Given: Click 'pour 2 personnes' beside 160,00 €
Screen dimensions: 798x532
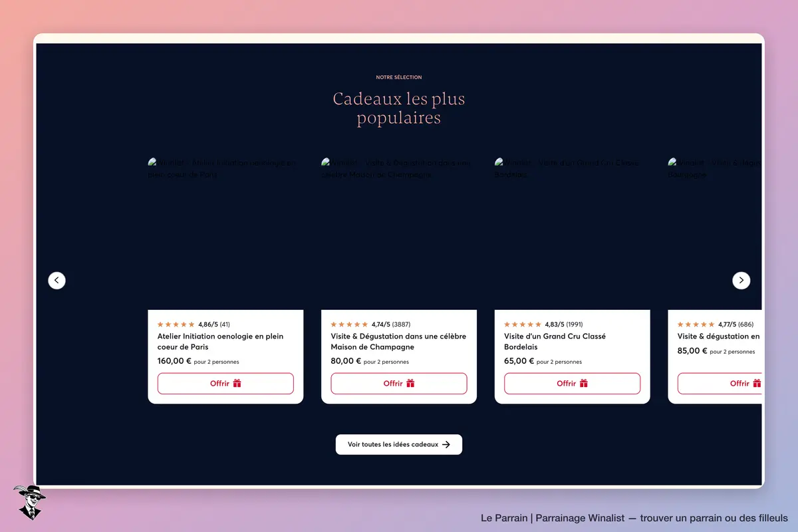Looking at the screenshot, I should [x=217, y=362].
